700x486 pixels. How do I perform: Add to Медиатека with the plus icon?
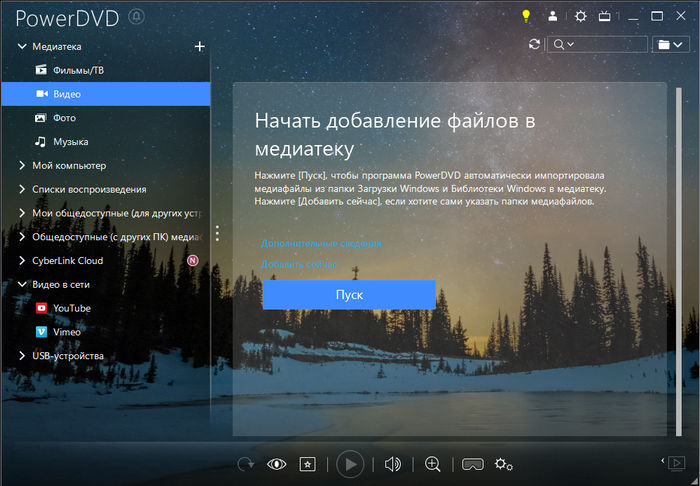point(200,46)
